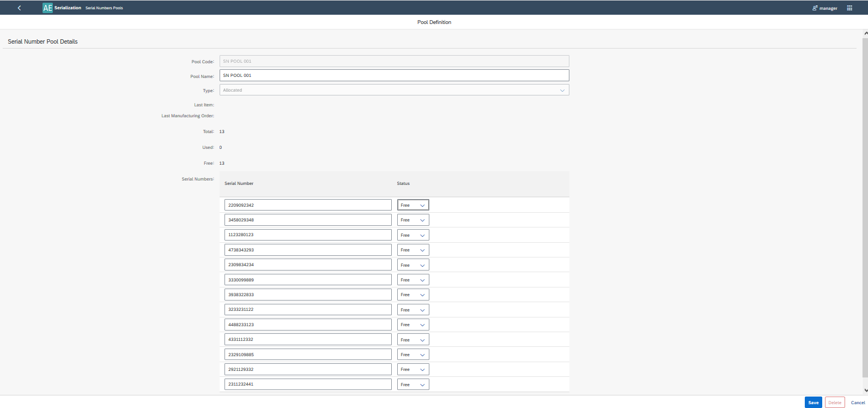The height and width of the screenshot is (408, 868).
Task: Edit the Pool Name field
Action: pyautogui.click(x=394, y=75)
